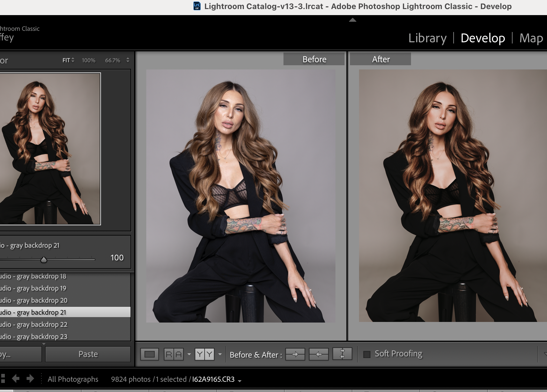Collapse top panel with triangle arrow
The image size is (547, 392).
353,20
